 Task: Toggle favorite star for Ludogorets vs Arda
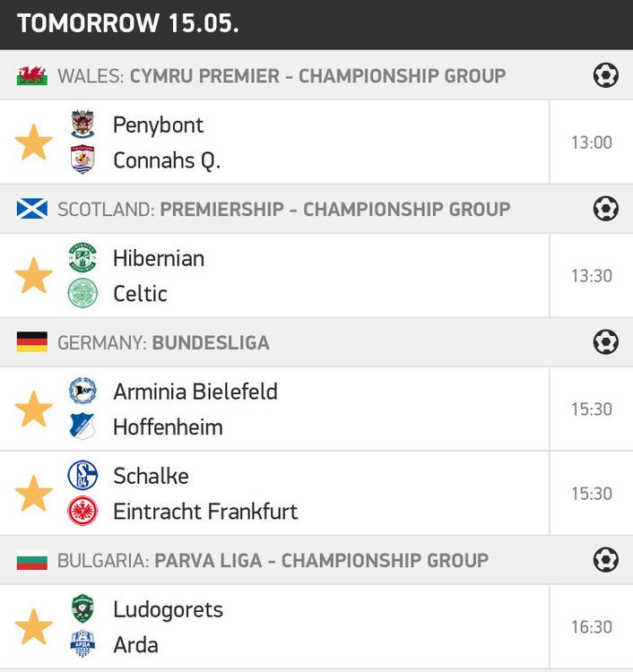pyautogui.click(x=34, y=627)
